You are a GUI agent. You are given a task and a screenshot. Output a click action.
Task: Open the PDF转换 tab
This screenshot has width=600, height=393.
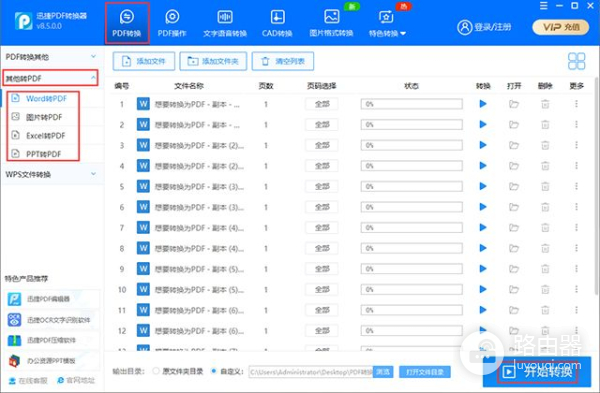click(127, 23)
